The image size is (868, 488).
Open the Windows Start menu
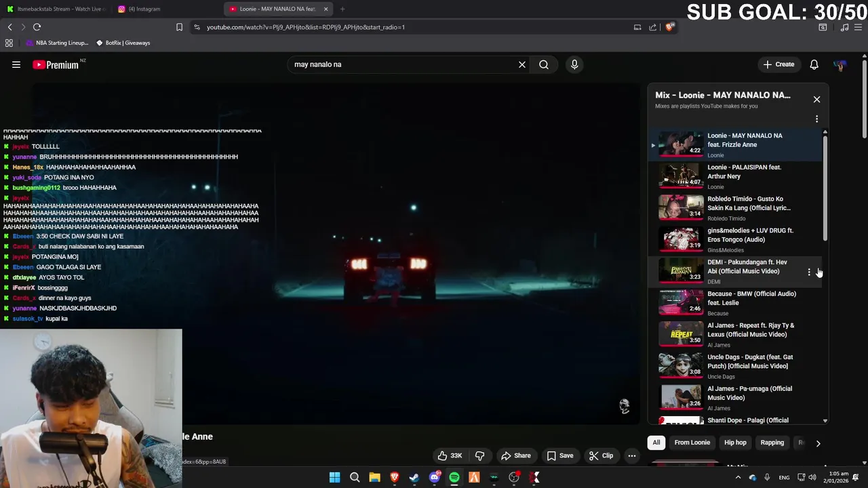[x=335, y=478]
